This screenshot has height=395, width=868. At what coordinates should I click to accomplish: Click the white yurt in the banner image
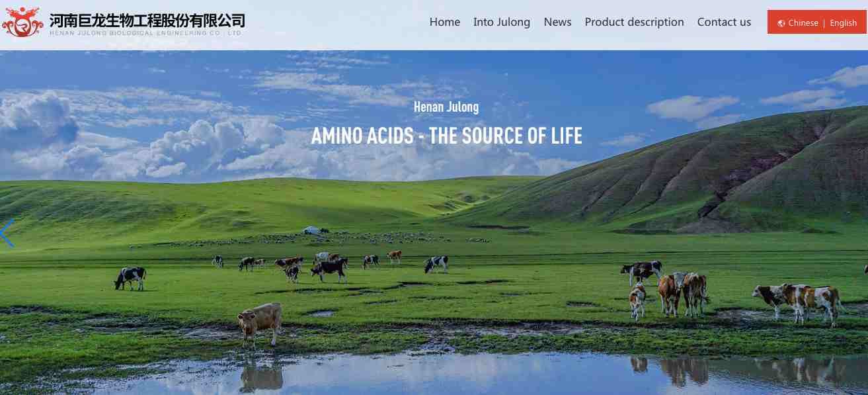coord(313,230)
